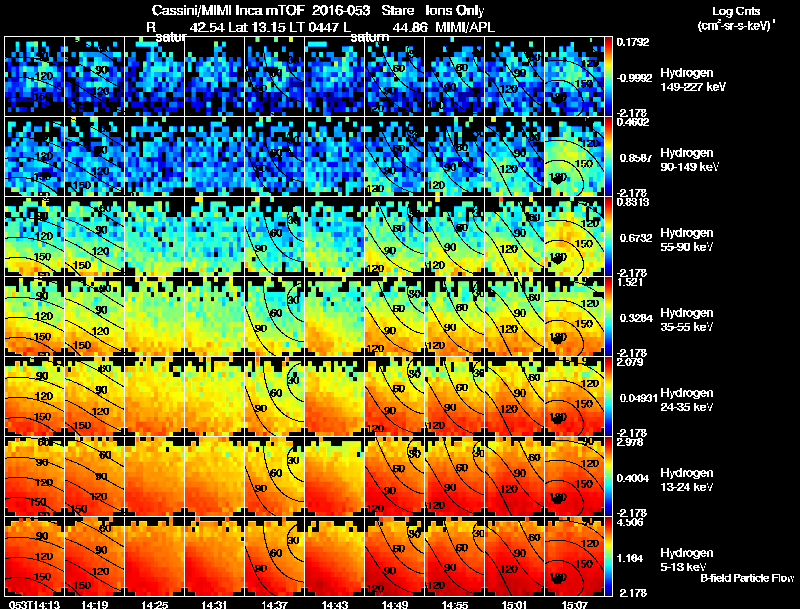Click the 14:37 panel in 35-55 keV row
This screenshot has width=800, height=609.
point(274,316)
